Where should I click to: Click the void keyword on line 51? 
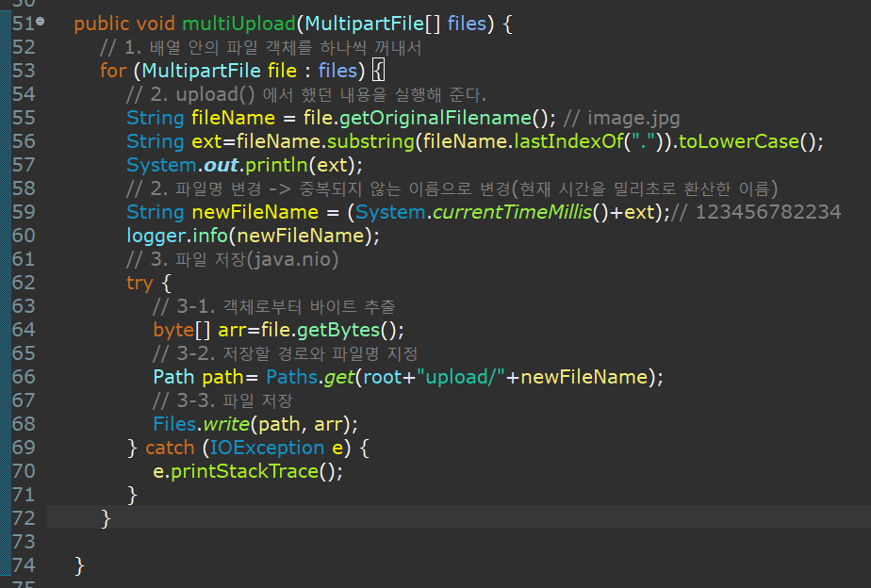156,24
